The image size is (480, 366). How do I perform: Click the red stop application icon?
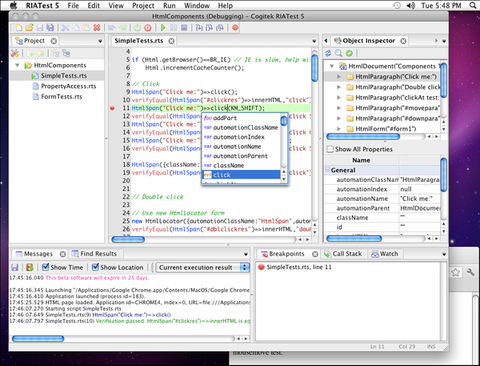[148, 28]
